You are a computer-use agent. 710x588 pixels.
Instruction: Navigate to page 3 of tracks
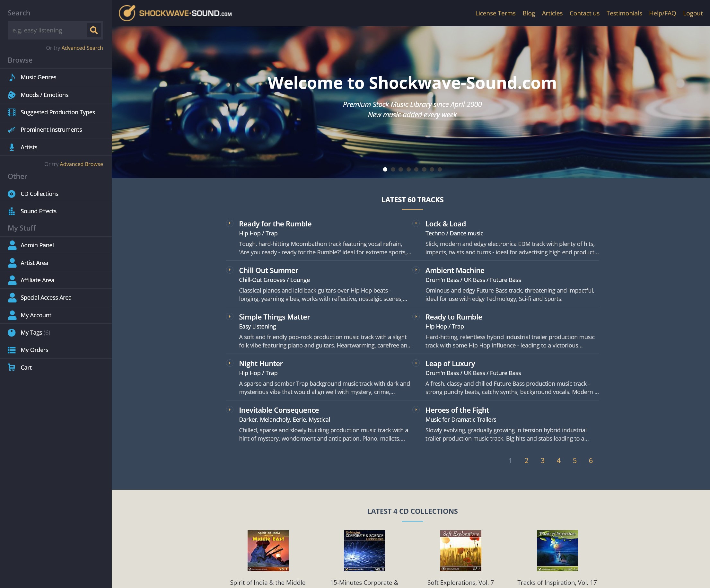tap(542, 461)
